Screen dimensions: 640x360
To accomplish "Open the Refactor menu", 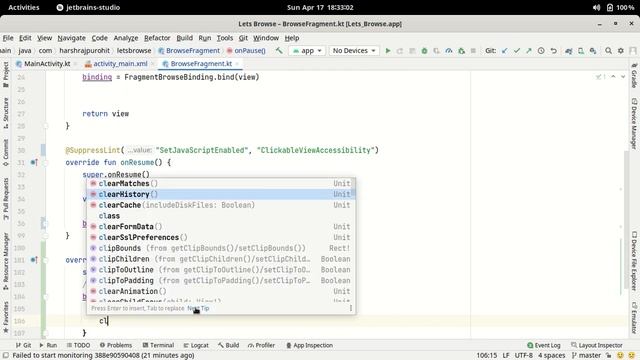I will point(157,38).
